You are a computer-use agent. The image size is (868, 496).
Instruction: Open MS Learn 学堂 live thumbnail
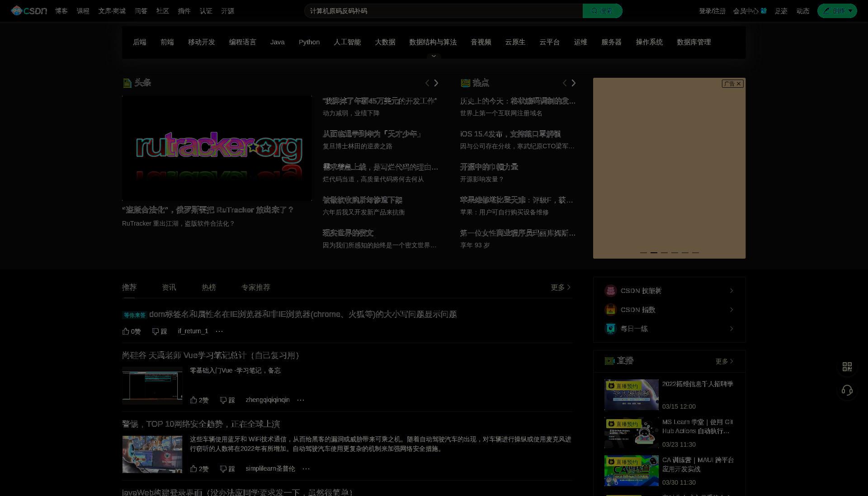click(632, 433)
